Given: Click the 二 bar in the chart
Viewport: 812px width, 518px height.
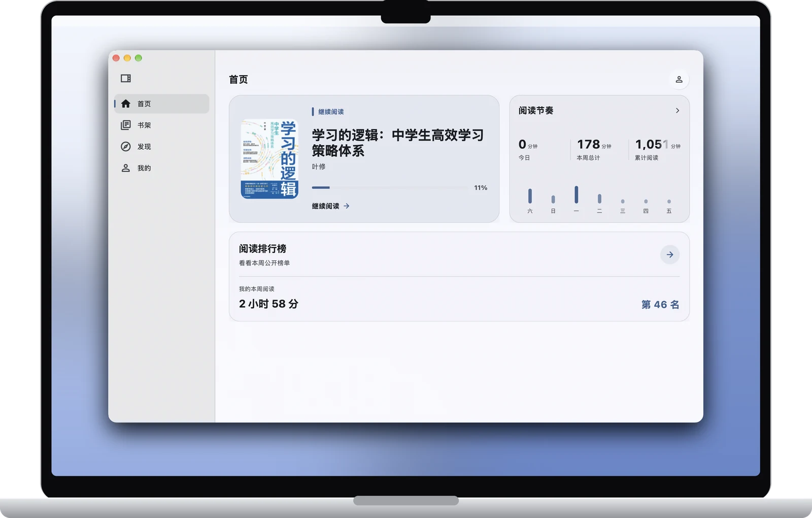Looking at the screenshot, I should pyautogui.click(x=599, y=199).
